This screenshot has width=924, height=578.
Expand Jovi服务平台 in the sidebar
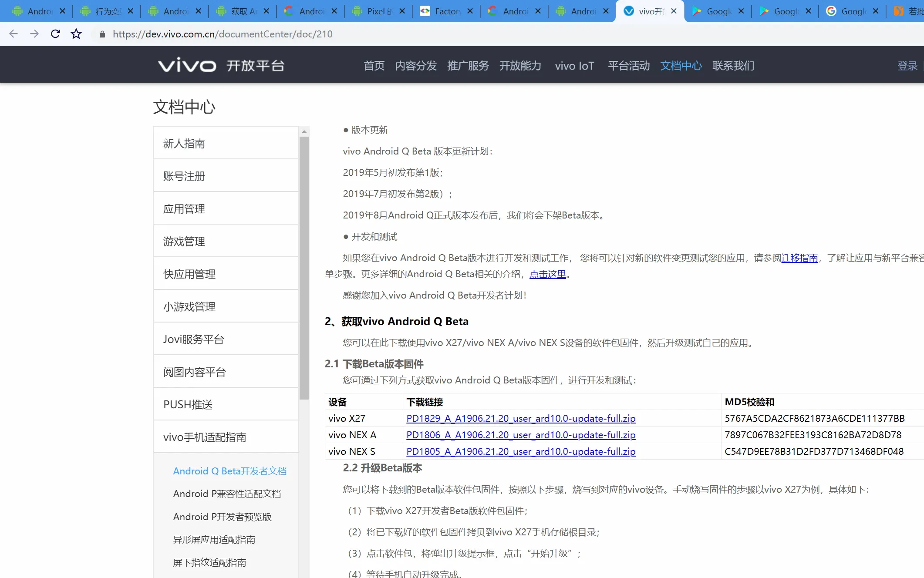pos(226,339)
